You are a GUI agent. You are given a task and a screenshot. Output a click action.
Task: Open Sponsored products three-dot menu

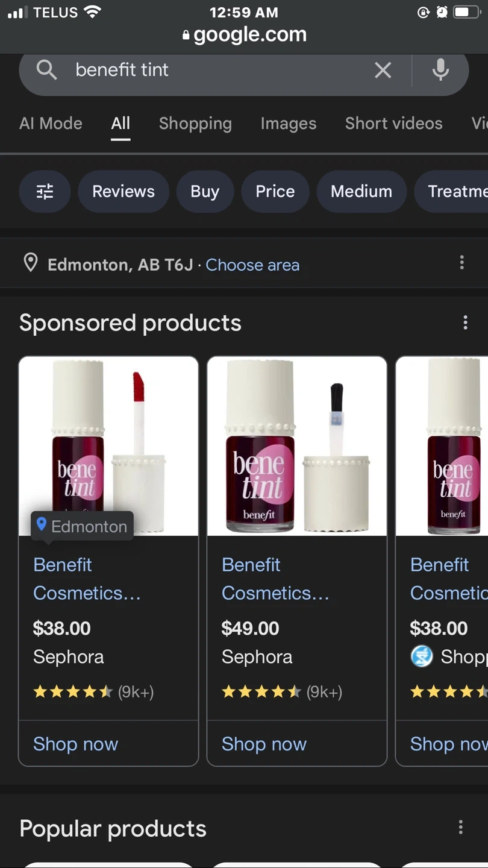[x=465, y=322]
